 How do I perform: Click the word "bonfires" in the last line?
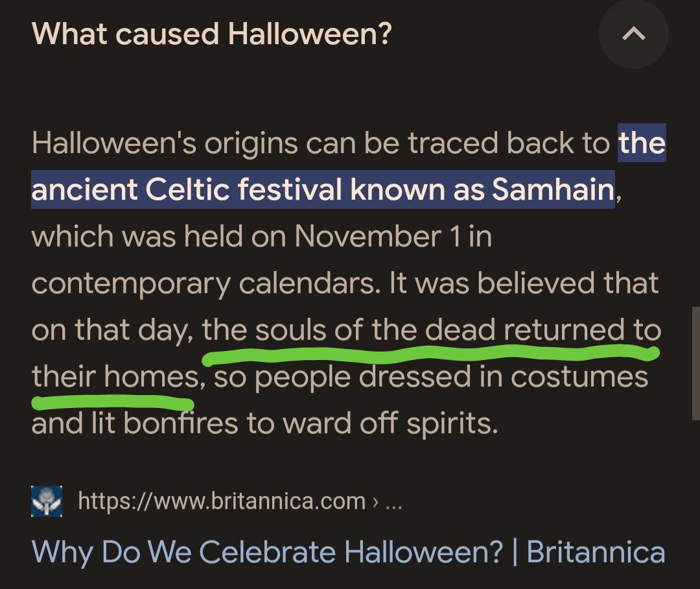point(180,423)
